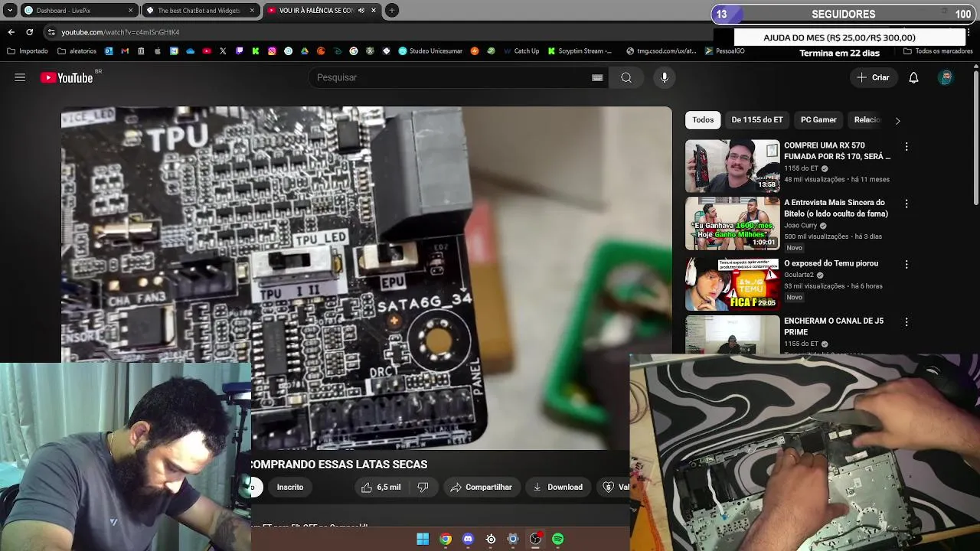980x551 pixels.
Task: Open the aleatorios bookmarks folder
Action: coord(77,51)
